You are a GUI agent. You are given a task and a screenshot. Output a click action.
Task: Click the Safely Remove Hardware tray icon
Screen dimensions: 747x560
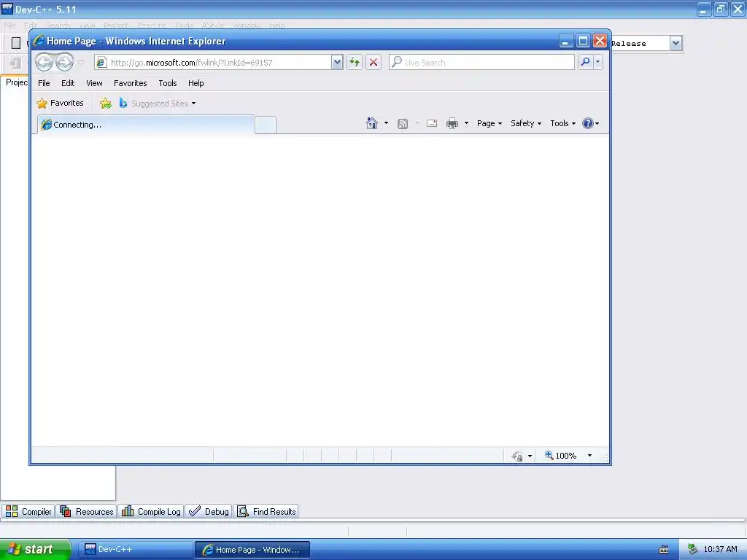[x=692, y=550]
